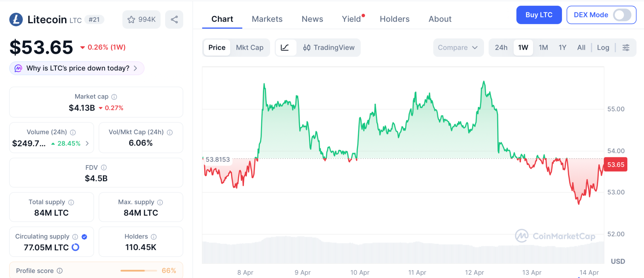The width and height of the screenshot is (644, 278).
Task: Switch chart to Mkt Cap view
Action: [250, 47]
